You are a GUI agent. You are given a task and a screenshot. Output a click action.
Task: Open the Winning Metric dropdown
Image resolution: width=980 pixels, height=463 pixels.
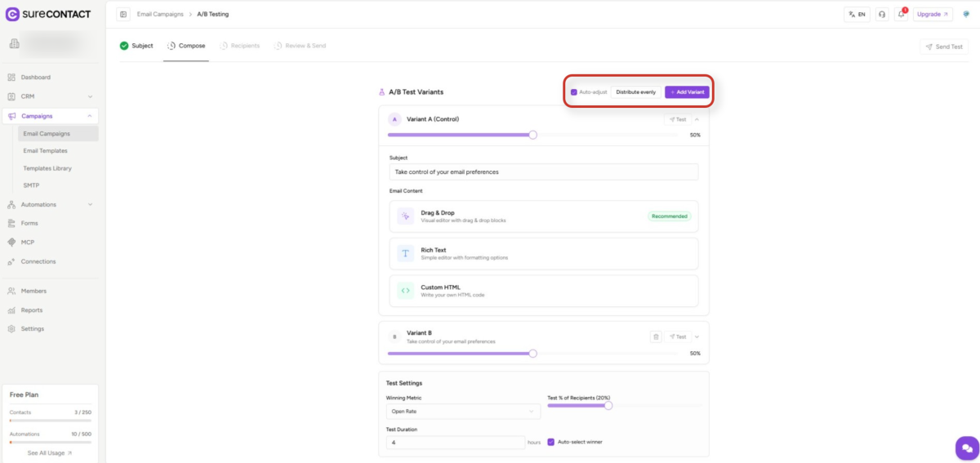point(463,412)
